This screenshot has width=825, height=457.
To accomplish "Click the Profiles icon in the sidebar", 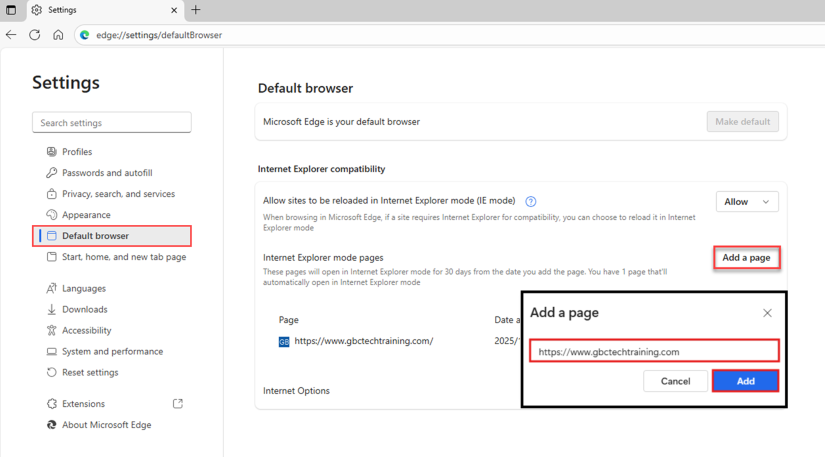I will click(52, 151).
